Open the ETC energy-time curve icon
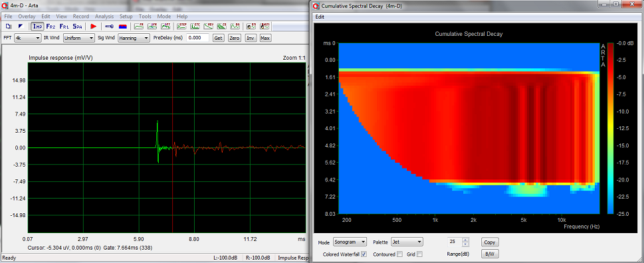This screenshot has width=644, height=263. tap(195, 27)
